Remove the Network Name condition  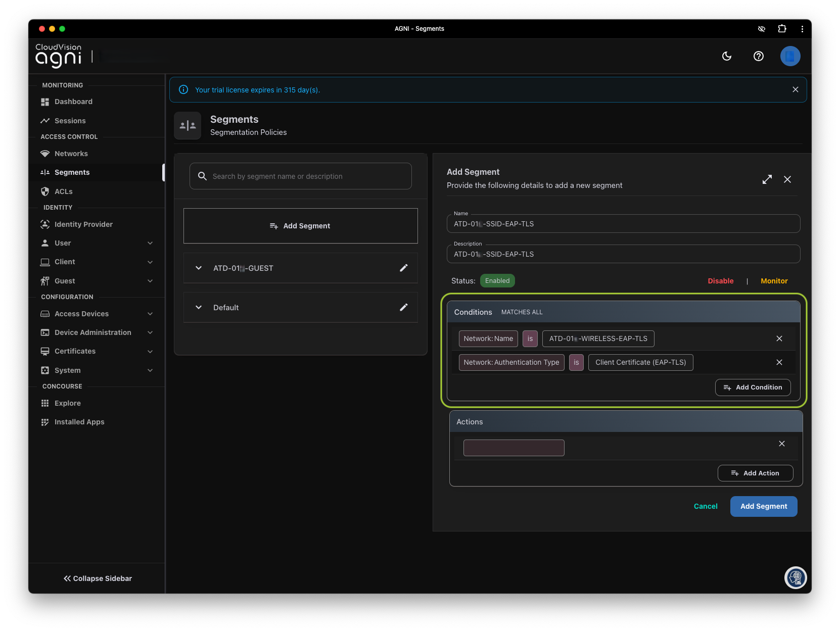click(779, 338)
